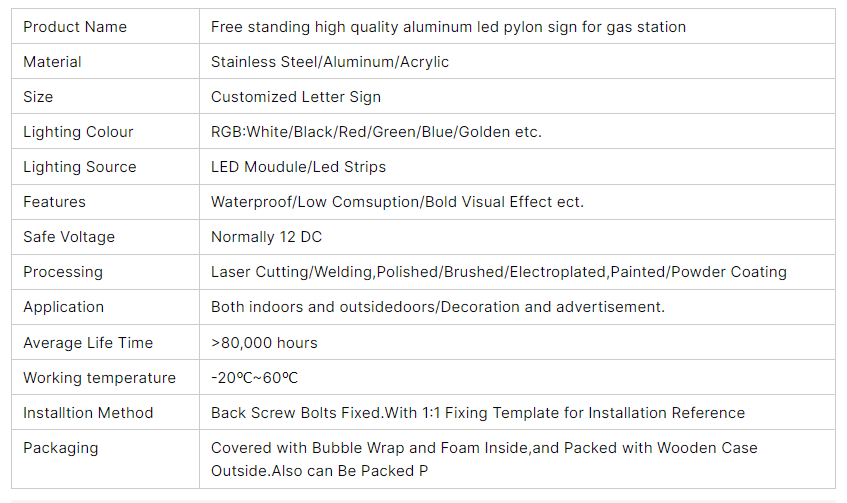This screenshot has width=847, height=503.
Task: Click the "Normally 12 DC" voltage value
Action: (x=266, y=237)
